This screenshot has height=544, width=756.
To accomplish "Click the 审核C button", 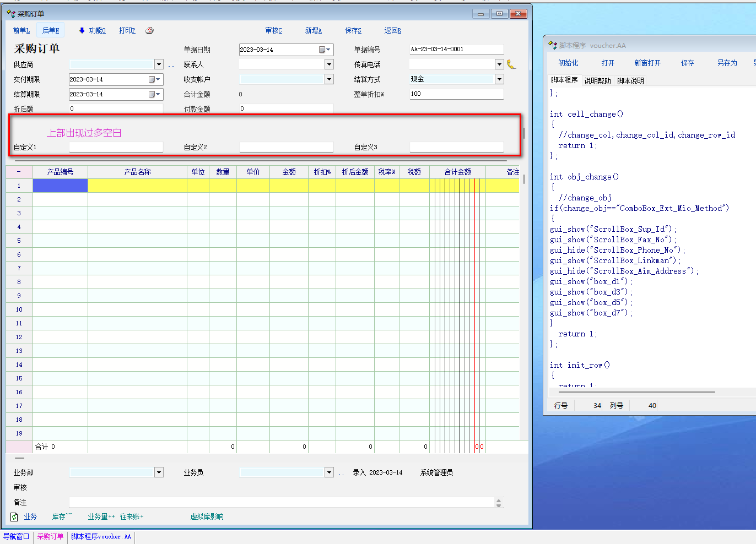I will (273, 30).
